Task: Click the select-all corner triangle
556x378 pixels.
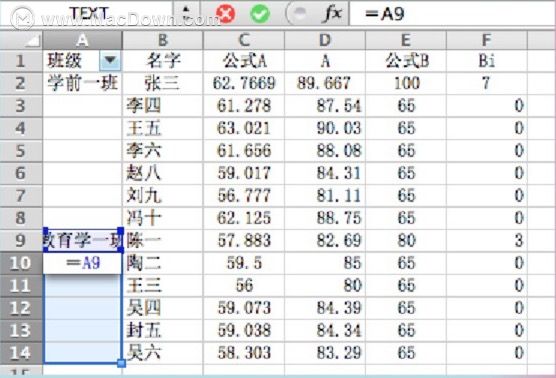Action: pyautogui.click(x=21, y=40)
